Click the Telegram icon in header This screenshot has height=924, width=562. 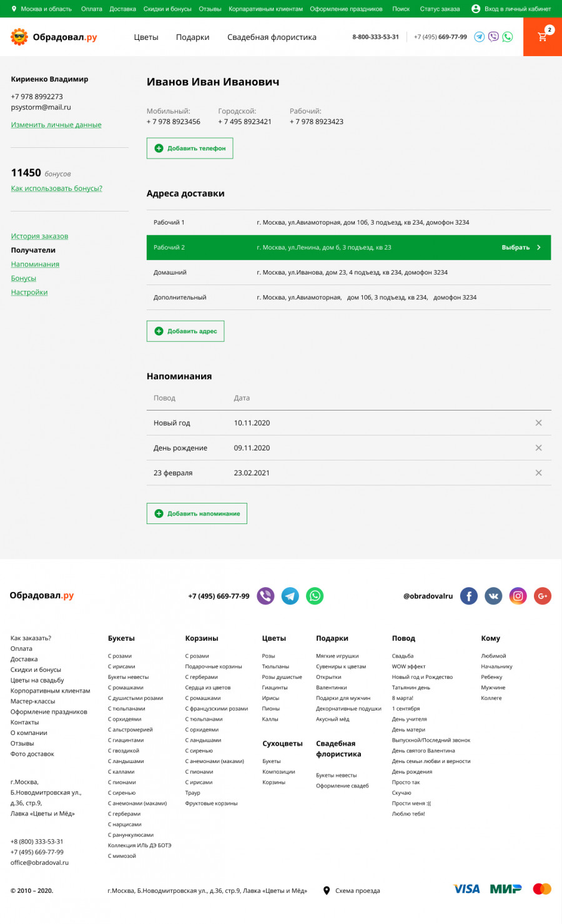tap(479, 37)
